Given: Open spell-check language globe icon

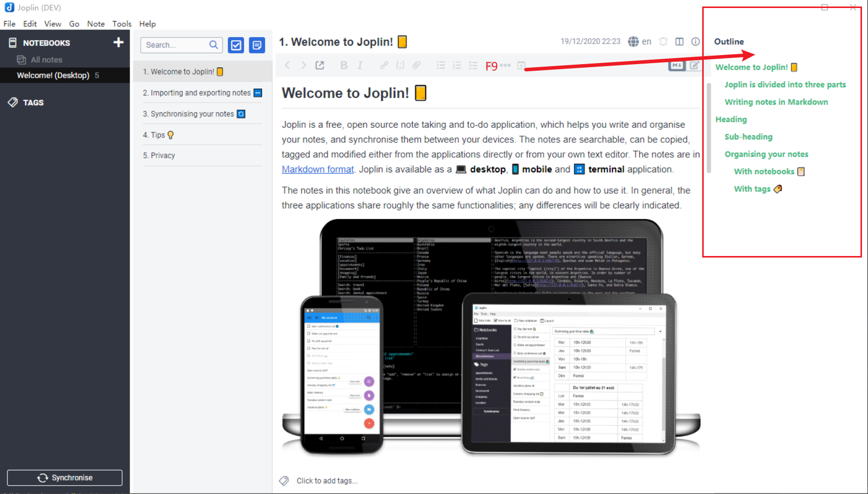Looking at the screenshot, I should pos(634,42).
